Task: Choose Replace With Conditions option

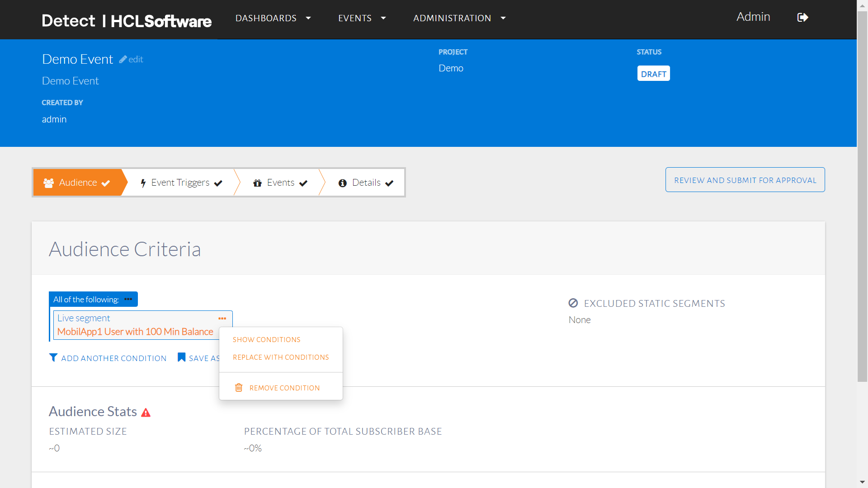Action: (281, 357)
